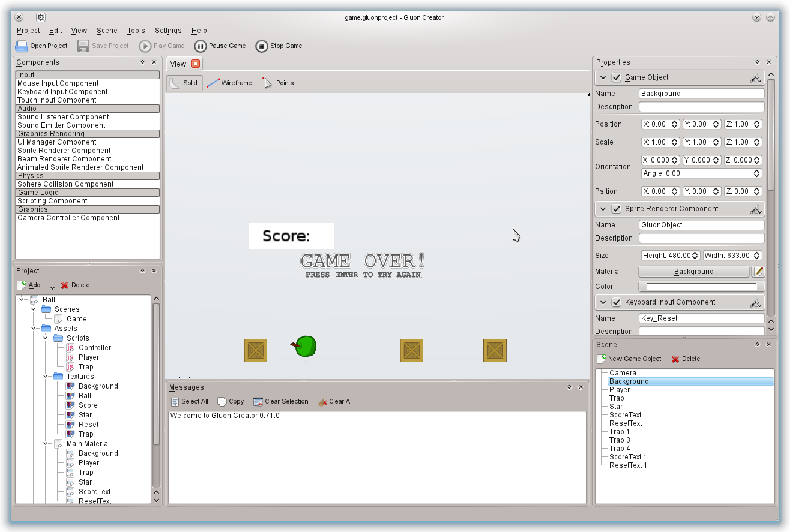The width and height of the screenshot is (790, 532).
Task: Edit the Background material with pencil icon
Action: point(758,272)
